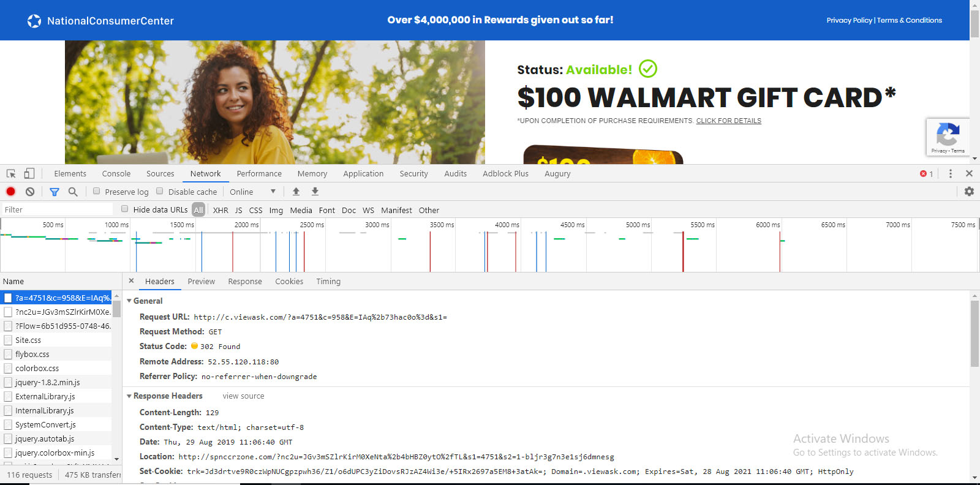Open the Audits tab
The height and width of the screenshot is (485, 980).
coord(456,174)
